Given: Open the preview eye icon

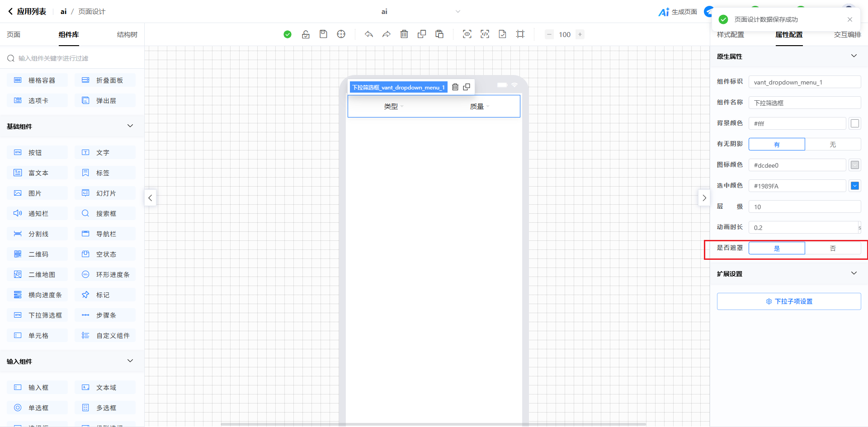Looking at the screenshot, I should point(467,34).
